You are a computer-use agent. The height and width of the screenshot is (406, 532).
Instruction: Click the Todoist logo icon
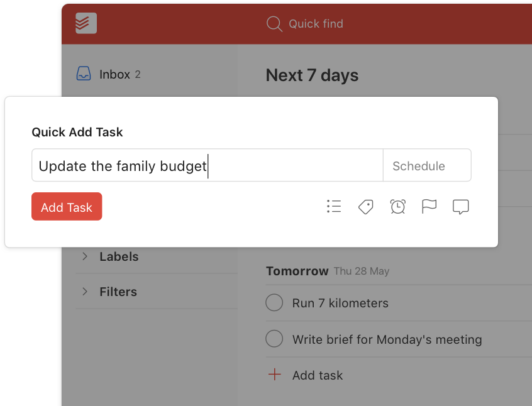[x=86, y=23]
